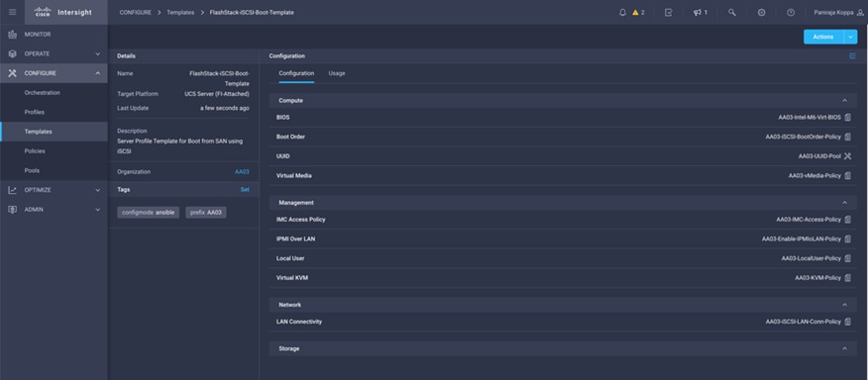Screen dimensions: 868x380
Task: Collapse the Configure sidebar section
Action: tap(98, 73)
